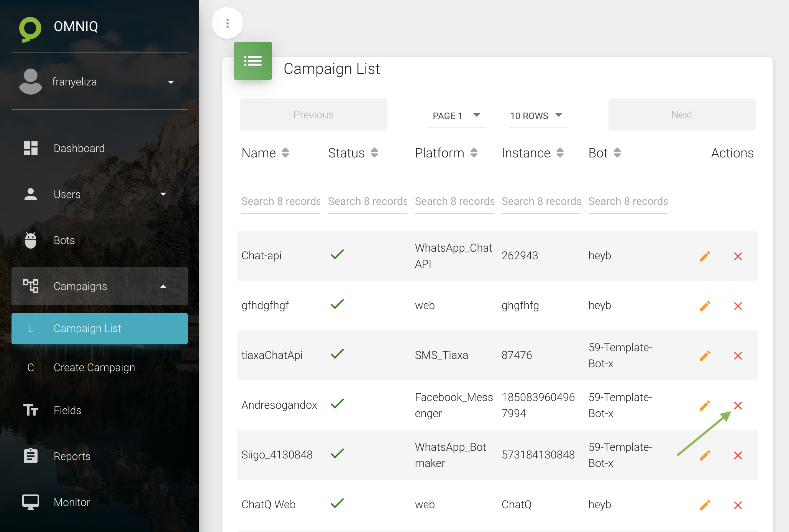Click the green list icon beside Campaign List
The height and width of the screenshot is (532, 789).
(x=253, y=61)
